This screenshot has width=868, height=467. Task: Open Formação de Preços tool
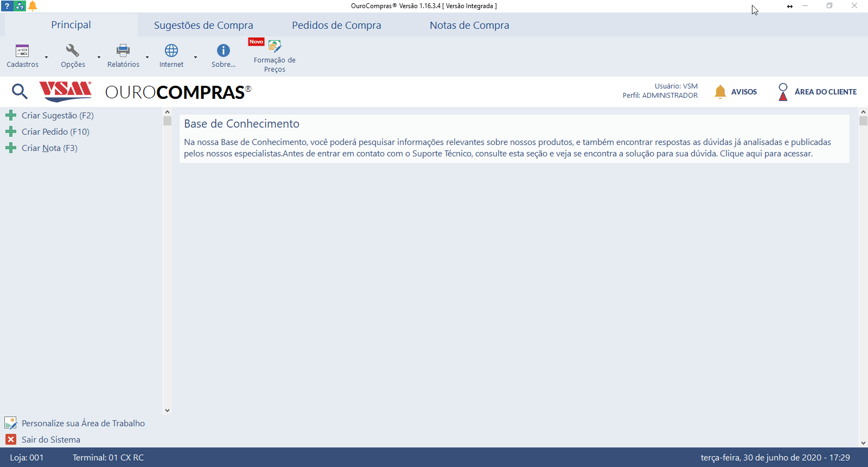tap(275, 47)
